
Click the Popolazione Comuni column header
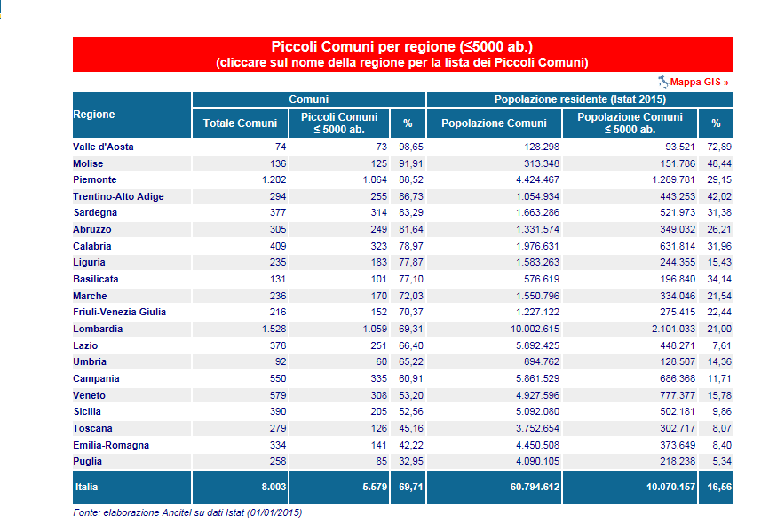click(x=494, y=123)
